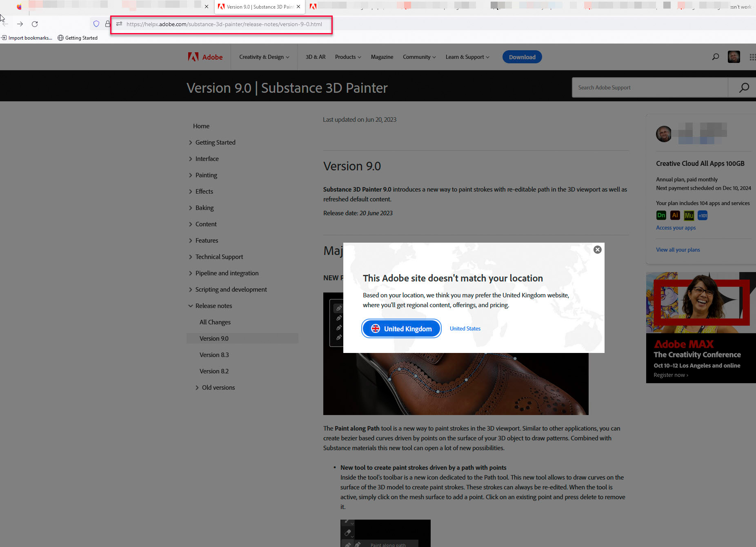
Task: Open the Products dropdown menu
Action: [x=347, y=57]
